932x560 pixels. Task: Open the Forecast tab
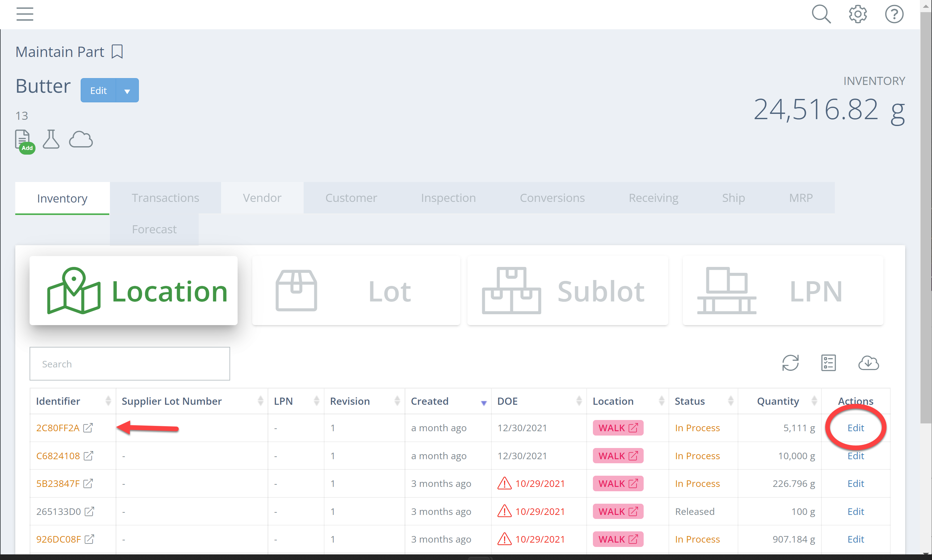pos(154,229)
